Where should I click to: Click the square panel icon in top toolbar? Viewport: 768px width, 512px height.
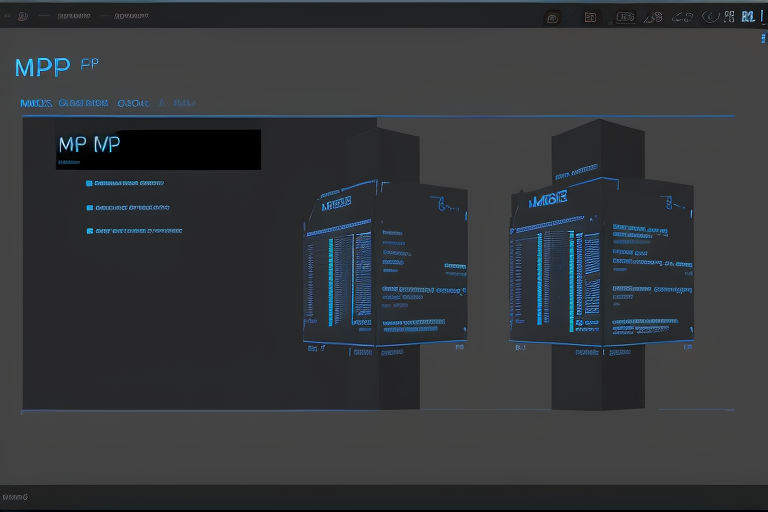click(590, 17)
